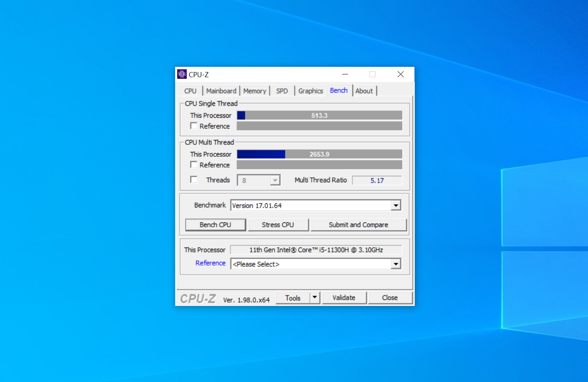Open the Reference processor dropdown
Screen dimensions: 588x382
point(396,264)
